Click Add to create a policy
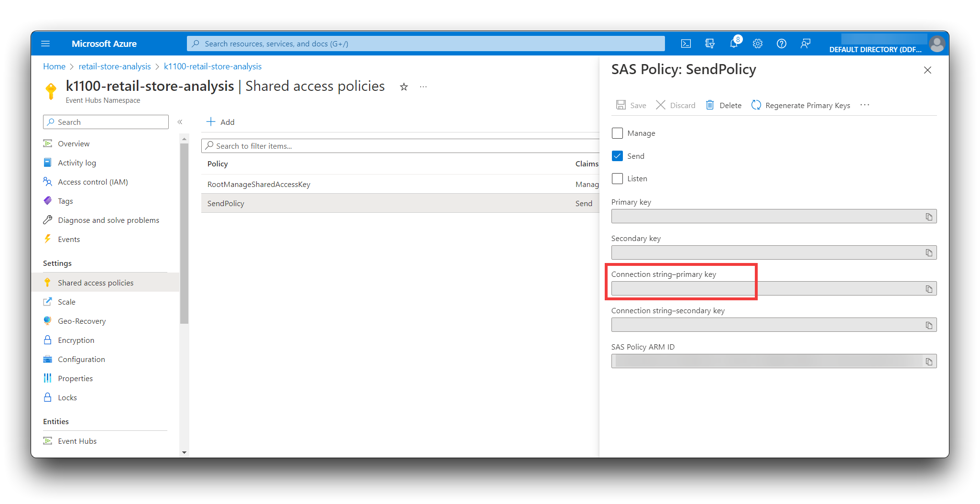The image size is (980, 504). (220, 122)
